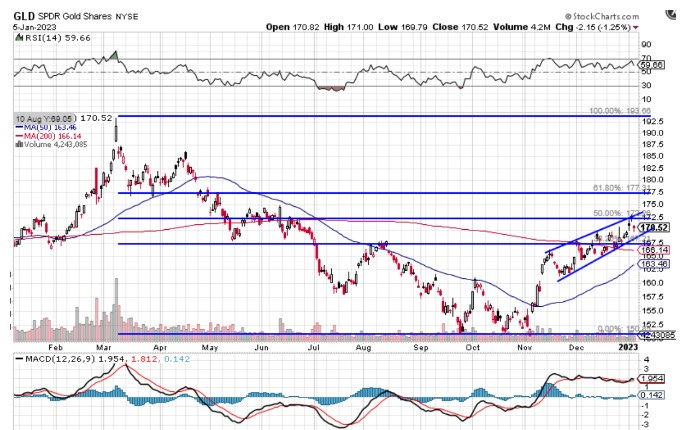This screenshot has height=430, width=682.
Task: Click the current price tag 170.52 on axis
Action: pos(652,228)
